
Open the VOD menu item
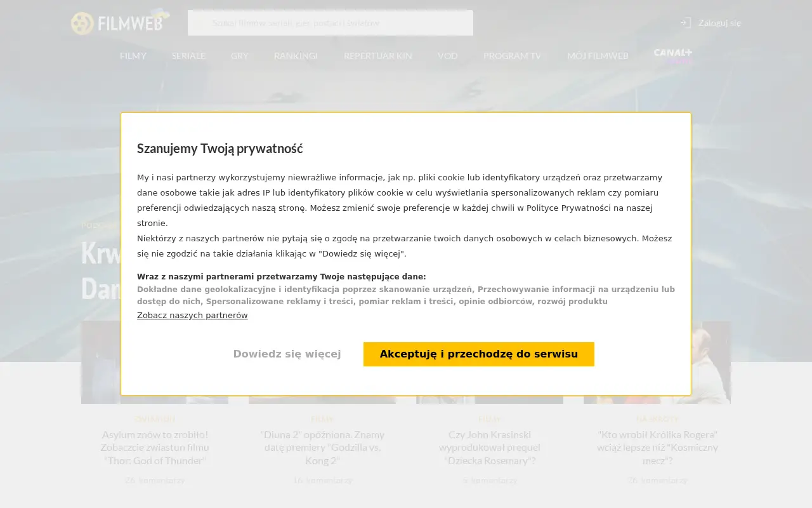(x=448, y=56)
